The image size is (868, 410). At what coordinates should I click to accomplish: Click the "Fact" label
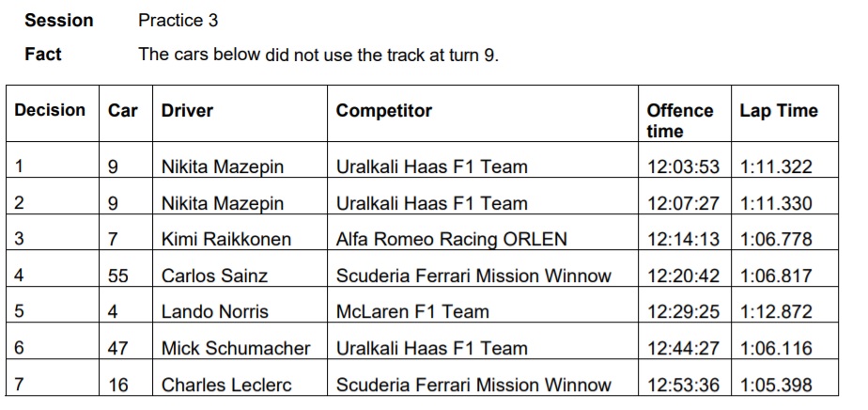[x=43, y=55]
